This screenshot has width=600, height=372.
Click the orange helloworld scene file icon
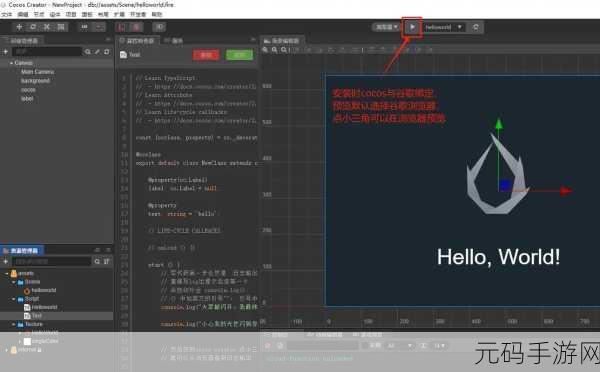click(27, 290)
